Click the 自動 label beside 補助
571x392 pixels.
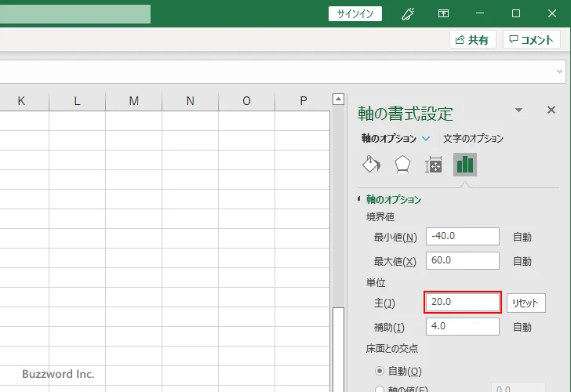(522, 327)
